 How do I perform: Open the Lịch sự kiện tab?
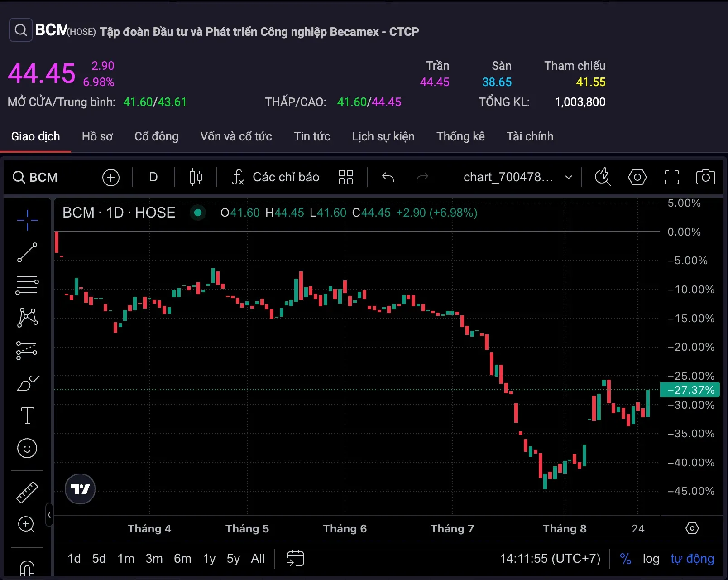pos(383,136)
